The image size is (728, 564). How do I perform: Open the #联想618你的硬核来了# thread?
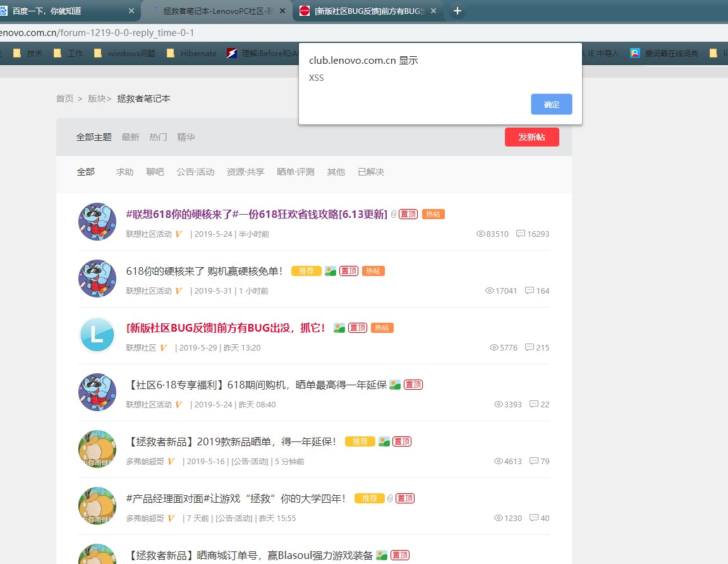click(257, 214)
